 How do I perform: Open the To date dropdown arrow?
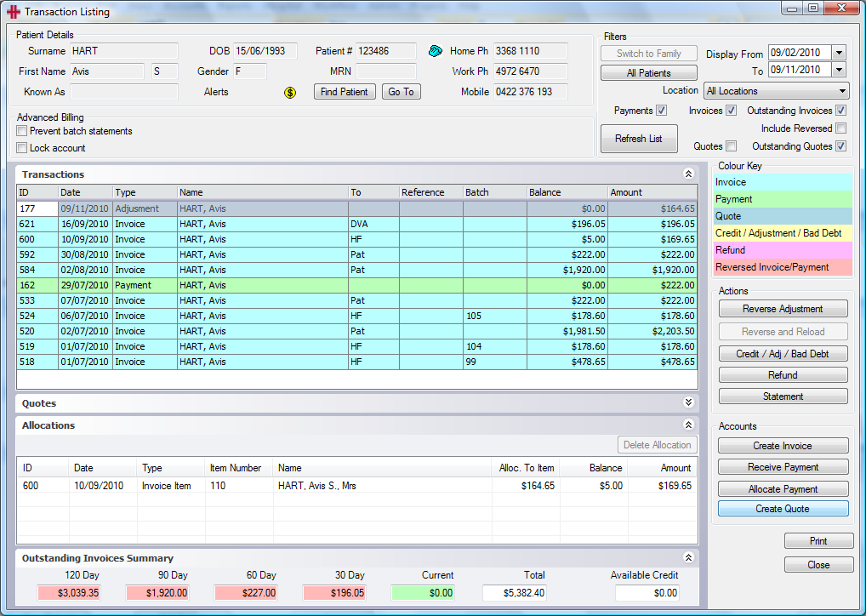click(x=839, y=70)
